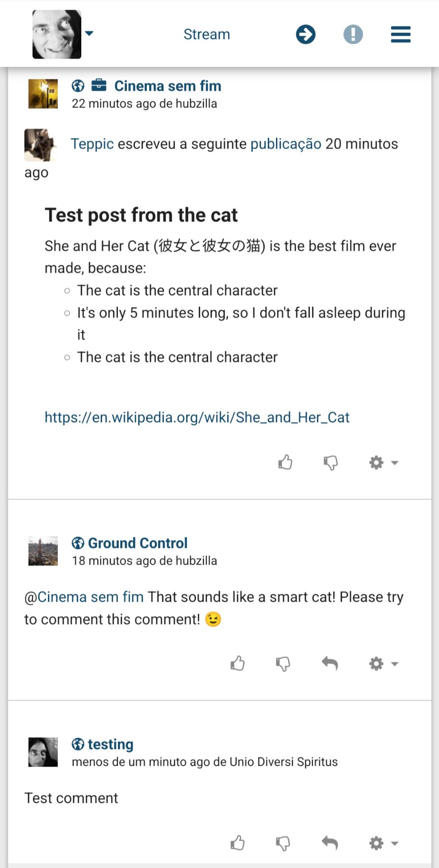Open gear settings menu on cat post

(x=383, y=462)
